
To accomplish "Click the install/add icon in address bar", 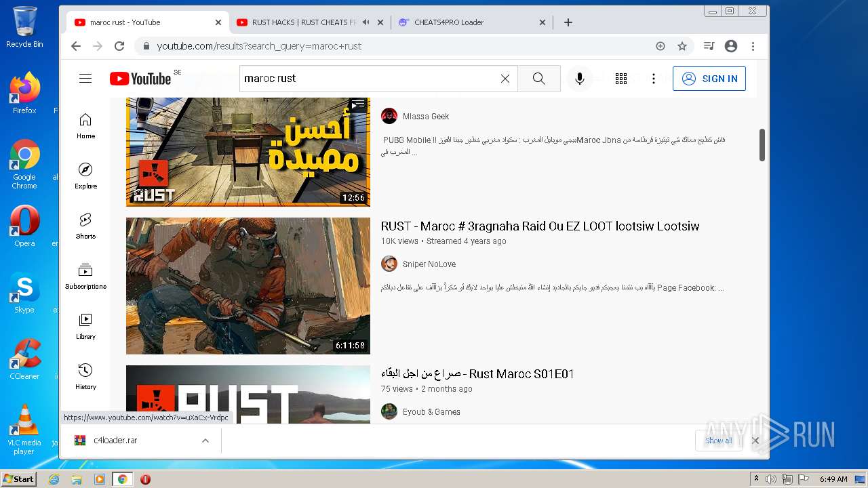I will pyautogui.click(x=660, y=46).
